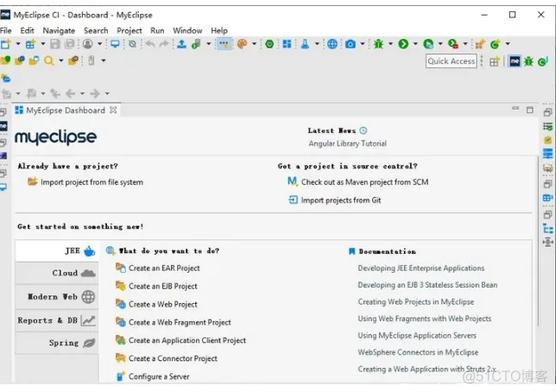
Task: Select the JEE category tab
Action: pos(57,250)
